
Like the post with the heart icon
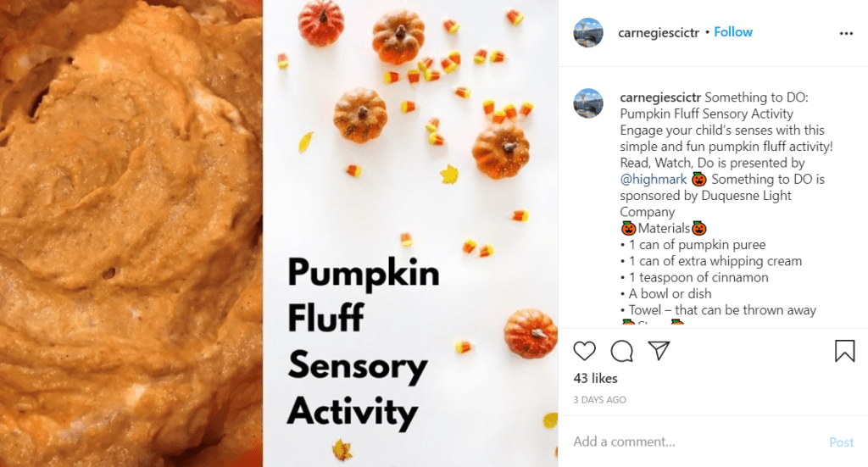585,351
